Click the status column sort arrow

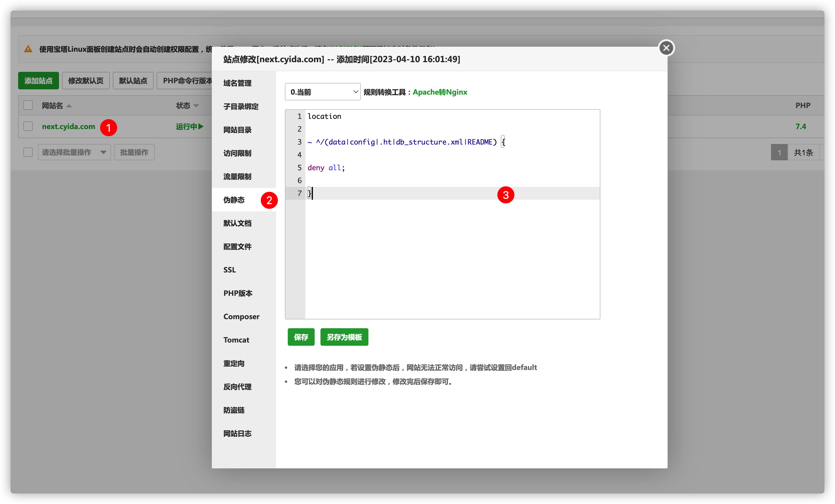[196, 106]
